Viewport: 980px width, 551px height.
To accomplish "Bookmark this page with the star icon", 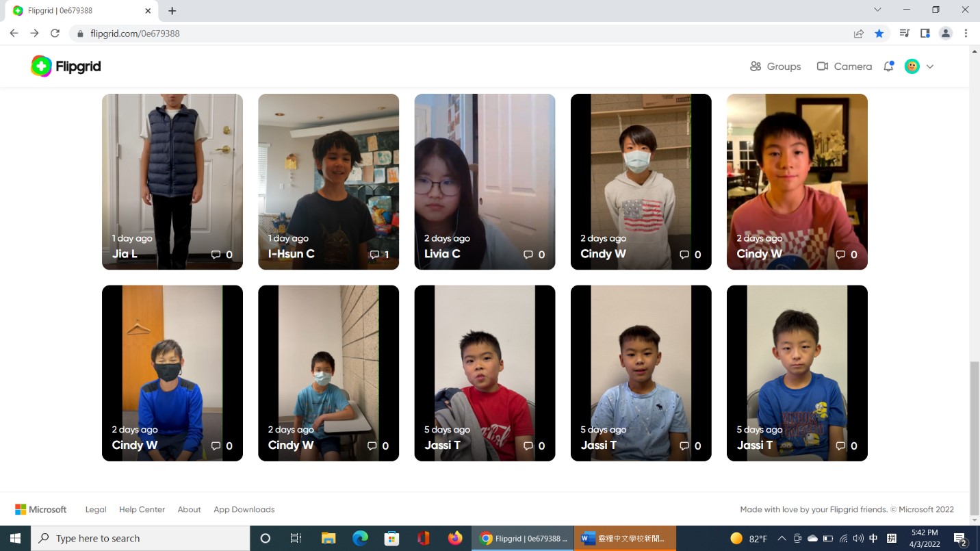I will tap(879, 34).
